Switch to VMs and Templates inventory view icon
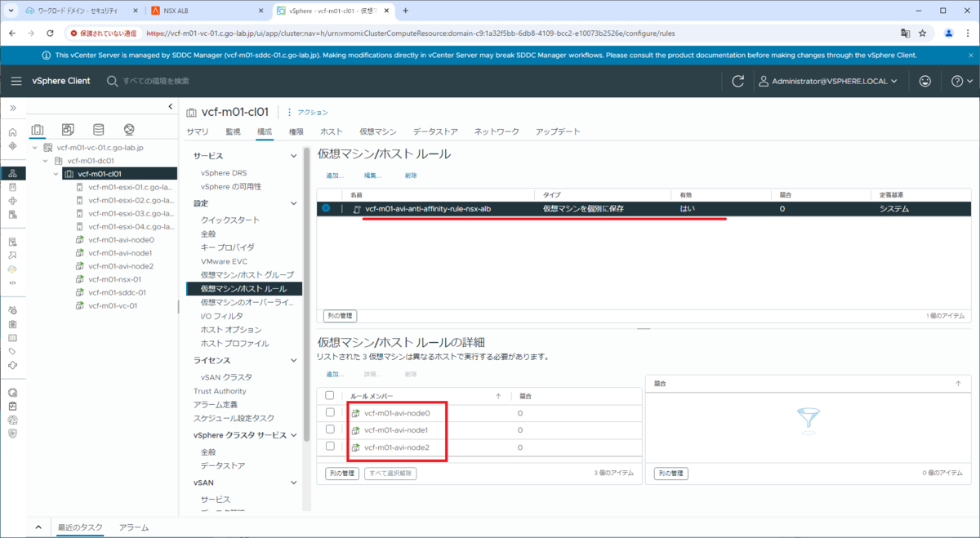This screenshot has width=980, height=538. coord(68,129)
